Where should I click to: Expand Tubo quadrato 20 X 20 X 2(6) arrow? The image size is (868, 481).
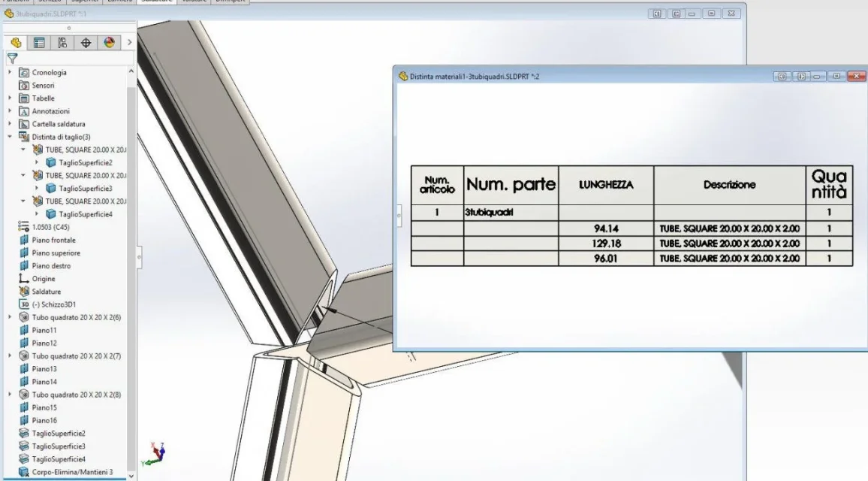(10, 317)
